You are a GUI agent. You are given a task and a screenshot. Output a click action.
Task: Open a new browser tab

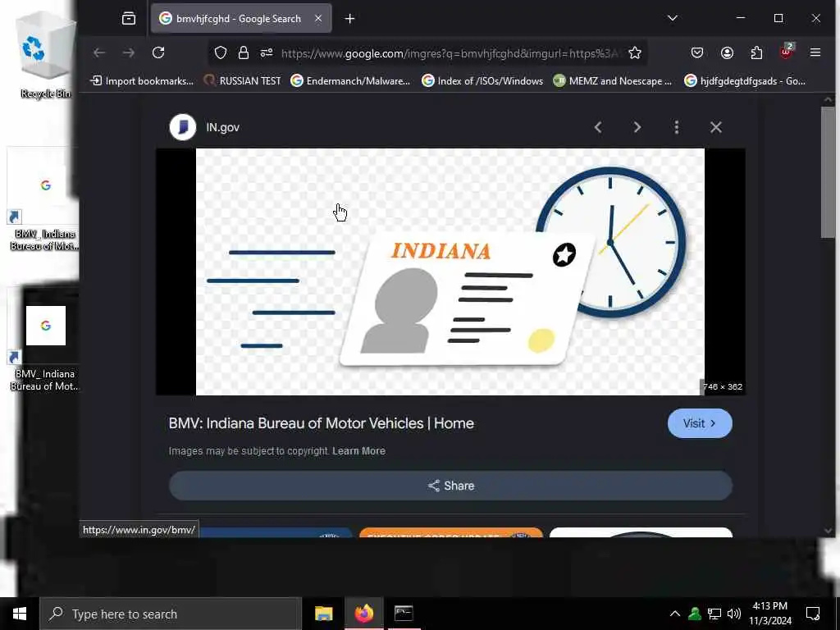pyautogui.click(x=349, y=19)
